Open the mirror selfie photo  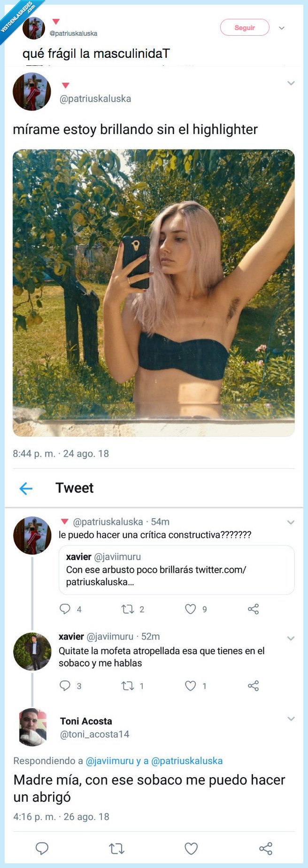pos(154,292)
